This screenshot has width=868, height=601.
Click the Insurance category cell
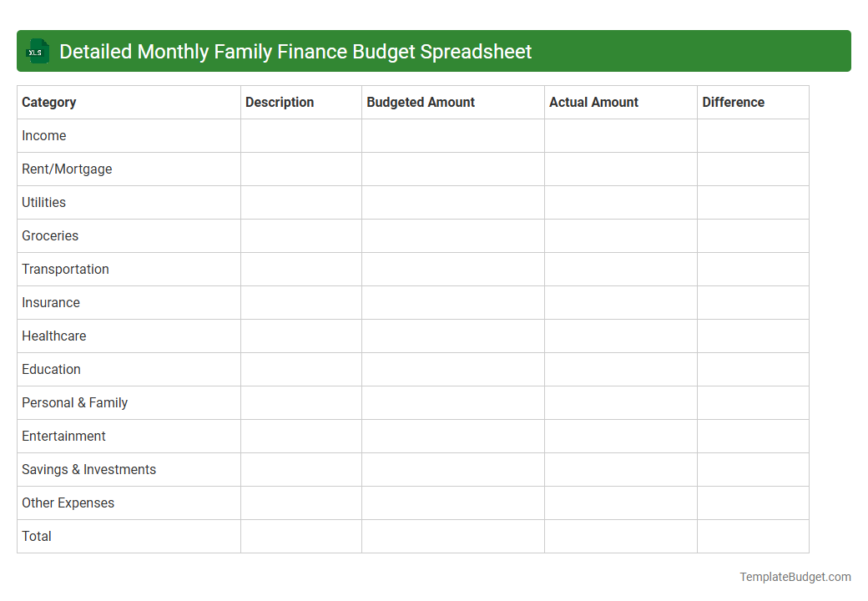(51, 302)
